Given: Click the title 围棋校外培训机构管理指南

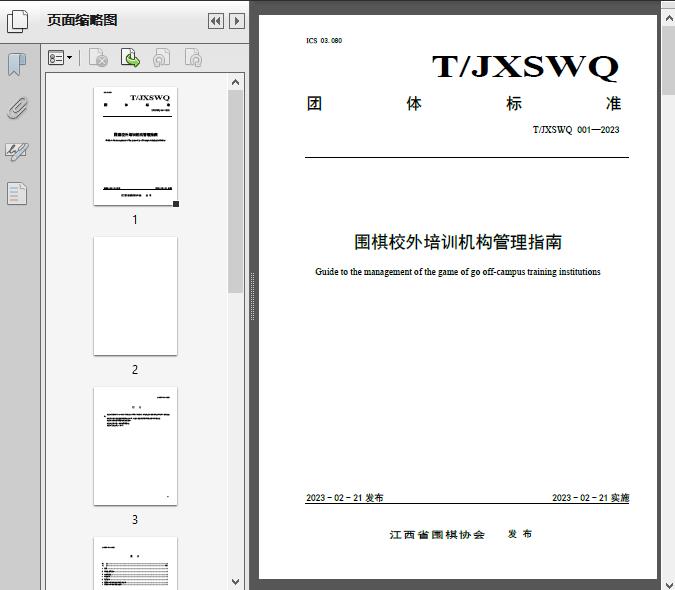Looking at the screenshot, I should pos(458,242).
